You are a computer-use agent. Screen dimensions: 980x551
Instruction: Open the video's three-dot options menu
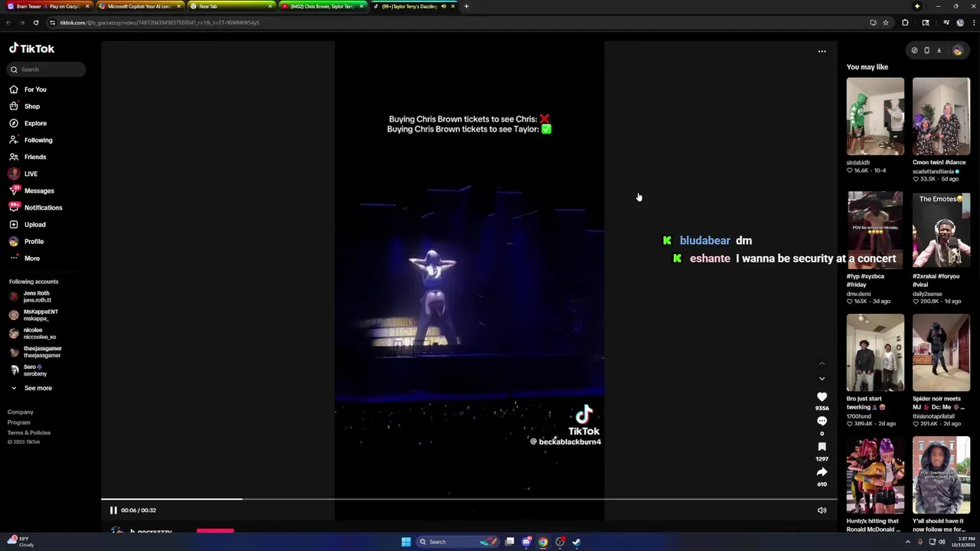822,52
